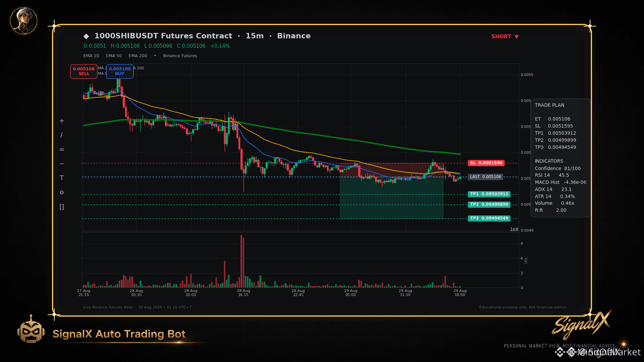The width and height of the screenshot is (644, 362).
Task: Click the 28 Aug 16:15 time axis label
Action: tap(243, 293)
